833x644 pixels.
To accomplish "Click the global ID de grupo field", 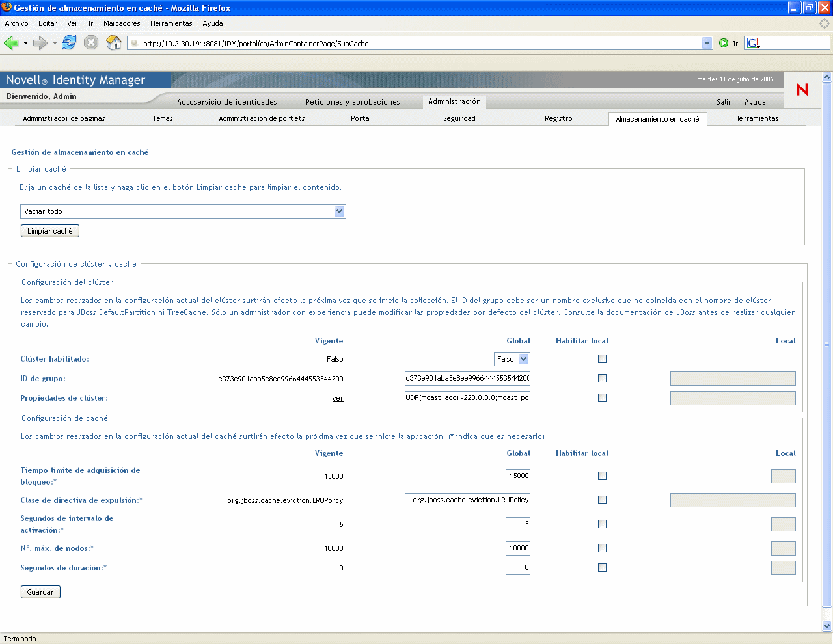I will (x=467, y=378).
